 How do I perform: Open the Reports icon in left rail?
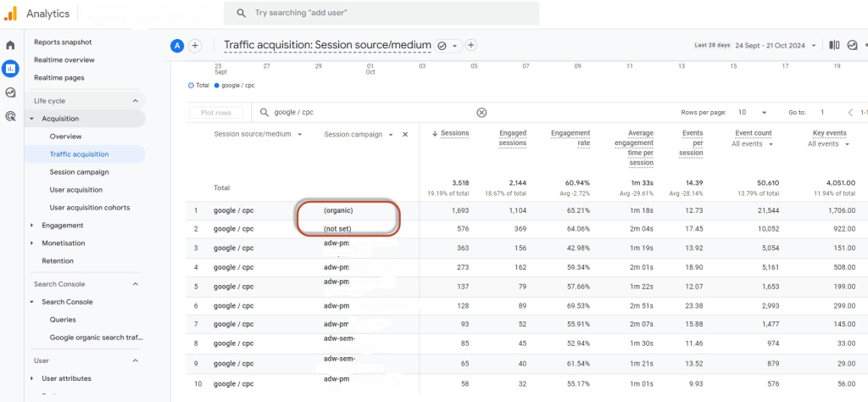[x=10, y=69]
